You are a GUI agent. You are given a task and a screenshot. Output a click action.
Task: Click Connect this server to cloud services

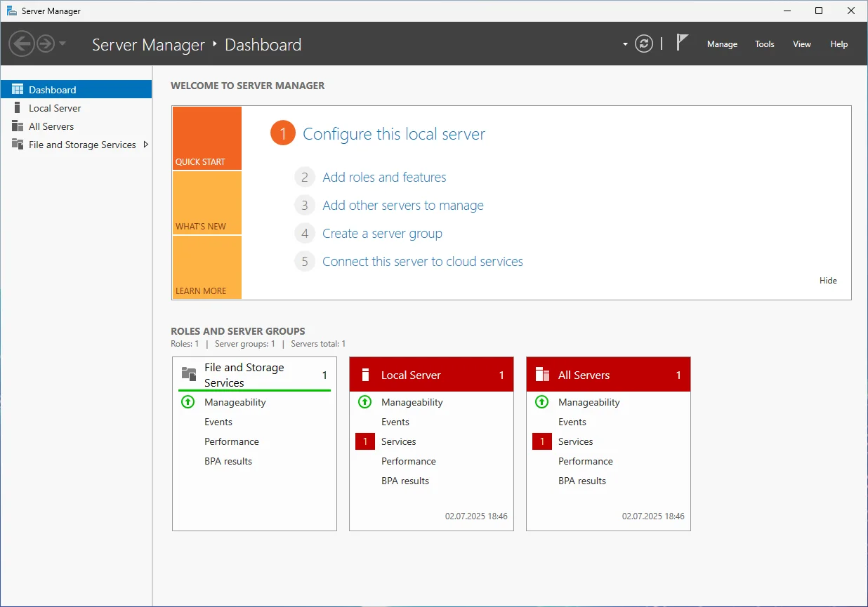423,262
